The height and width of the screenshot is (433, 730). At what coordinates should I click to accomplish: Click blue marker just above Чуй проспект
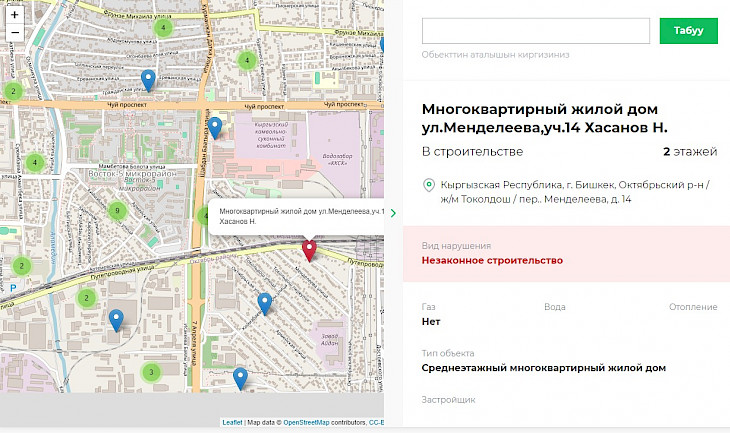148,79
